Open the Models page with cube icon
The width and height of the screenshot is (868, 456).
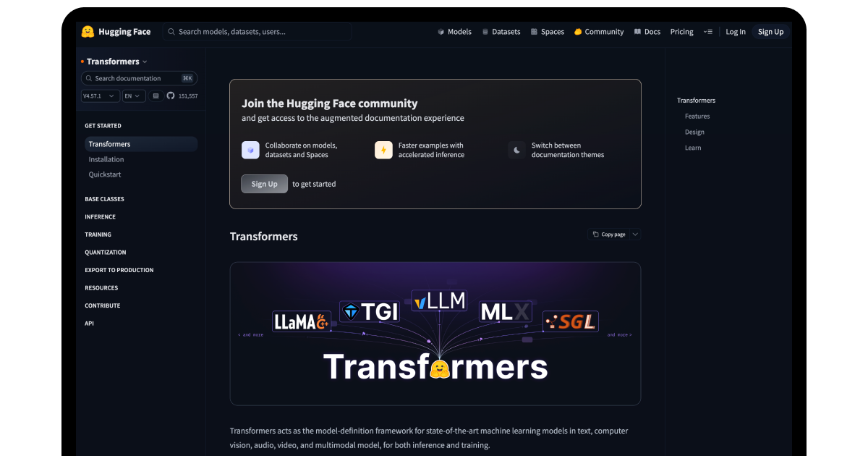point(454,32)
